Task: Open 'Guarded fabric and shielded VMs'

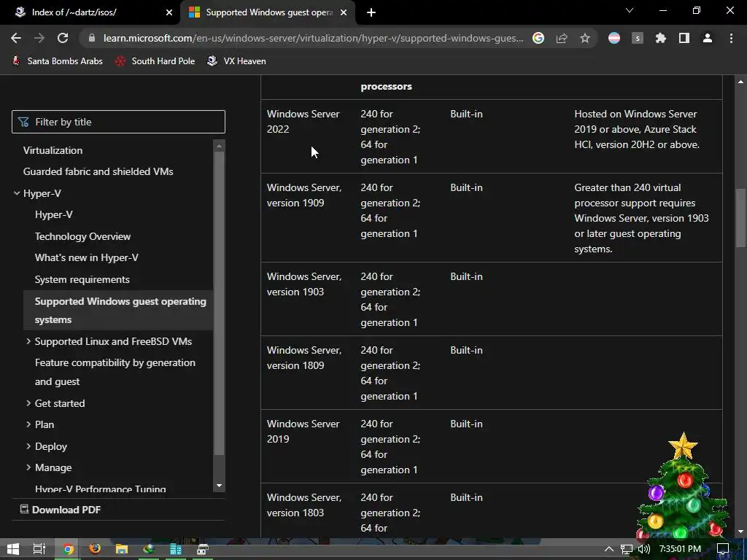Action: pyautogui.click(x=98, y=171)
